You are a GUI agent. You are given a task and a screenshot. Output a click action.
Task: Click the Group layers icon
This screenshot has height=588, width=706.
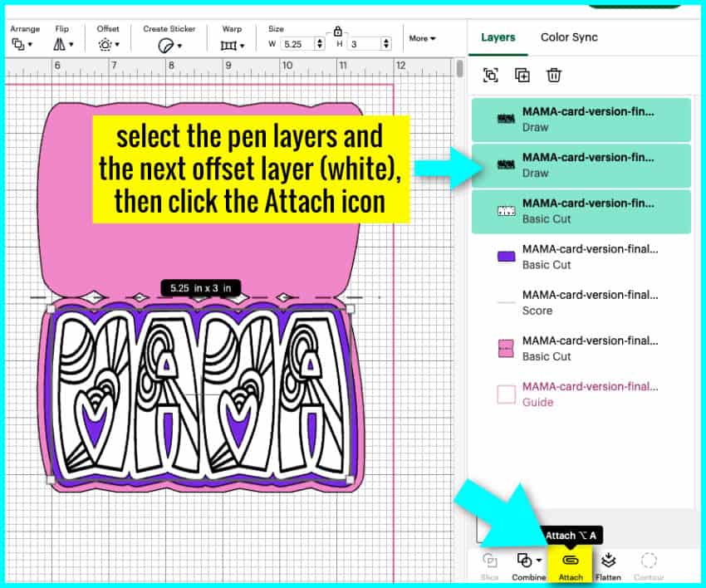490,76
